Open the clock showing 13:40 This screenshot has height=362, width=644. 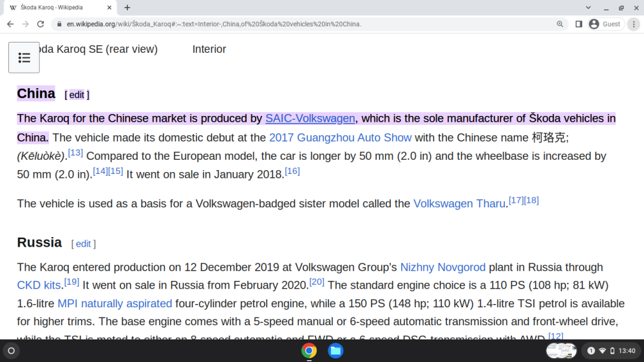pyautogui.click(x=627, y=351)
